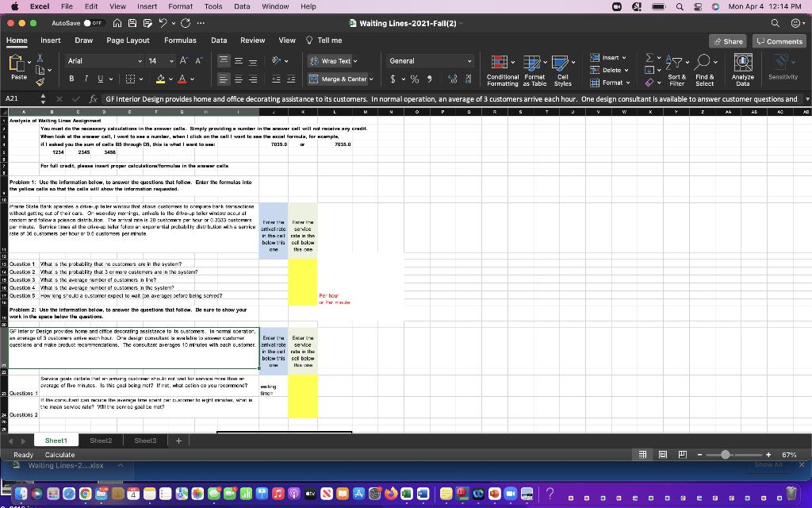Viewport: 812px width, 508px height.
Task: Switch to the Formulas ribbon tab
Action: [180, 40]
